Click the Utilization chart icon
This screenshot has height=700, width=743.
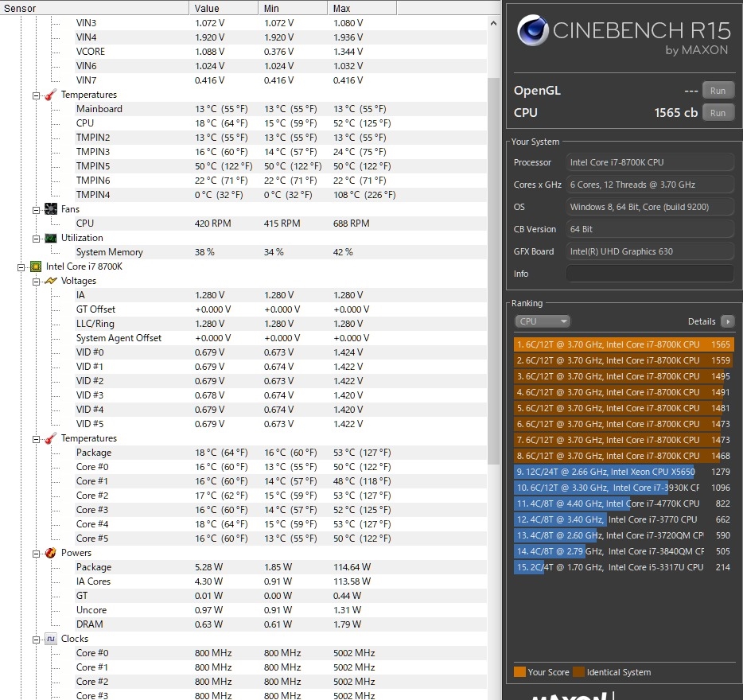(x=51, y=238)
